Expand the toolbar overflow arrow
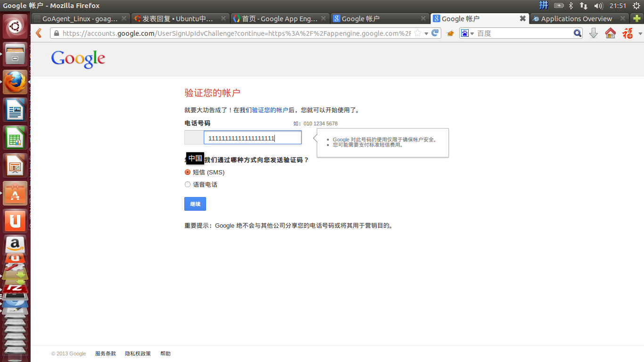Screen dimensions: 644x362 640,34
